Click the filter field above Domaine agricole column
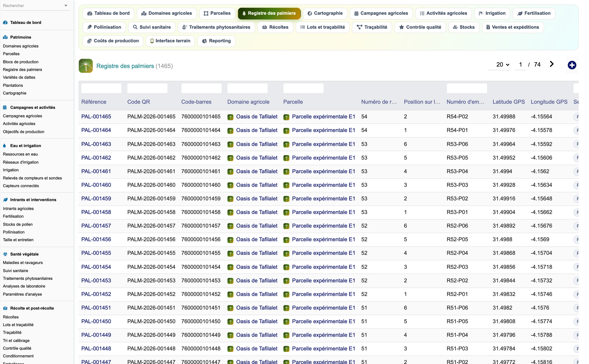589x364 pixels. [248, 88]
